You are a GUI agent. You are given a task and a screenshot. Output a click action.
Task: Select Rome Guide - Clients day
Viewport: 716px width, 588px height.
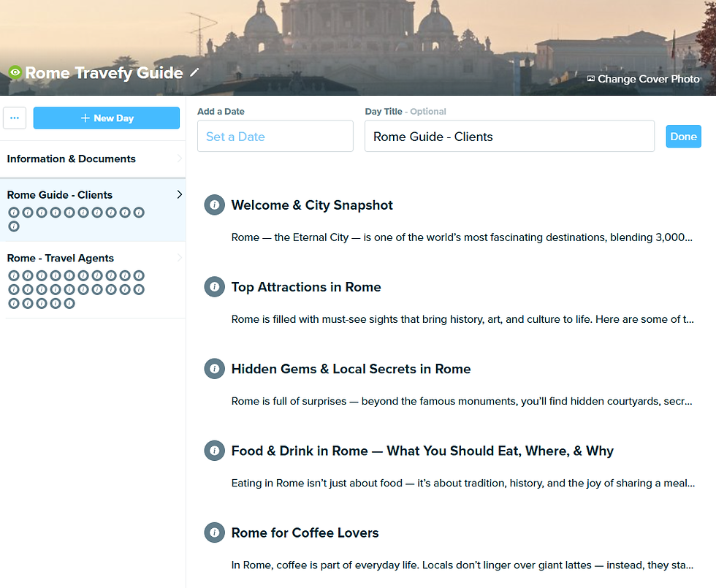(59, 195)
